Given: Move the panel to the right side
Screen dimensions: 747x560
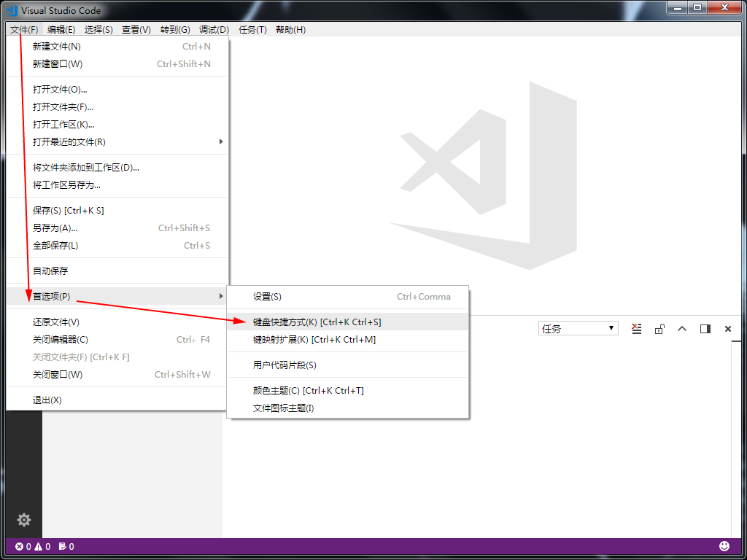Looking at the screenshot, I should 705,329.
